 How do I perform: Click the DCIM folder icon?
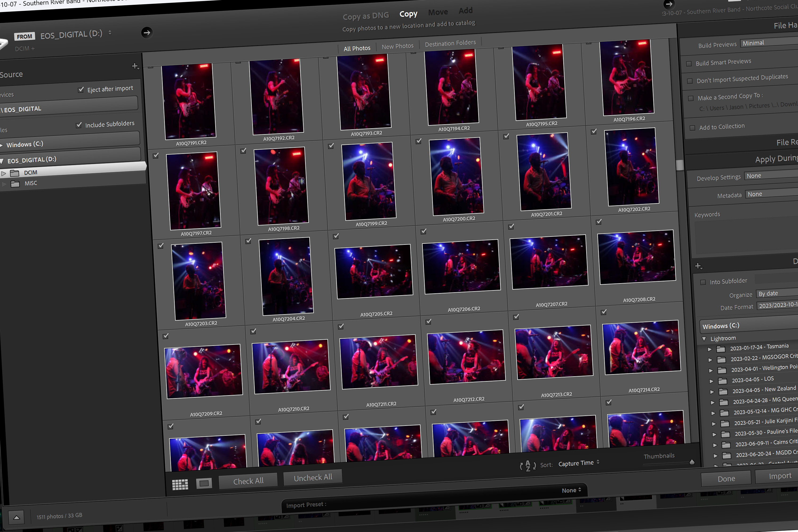click(x=15, y=173)
